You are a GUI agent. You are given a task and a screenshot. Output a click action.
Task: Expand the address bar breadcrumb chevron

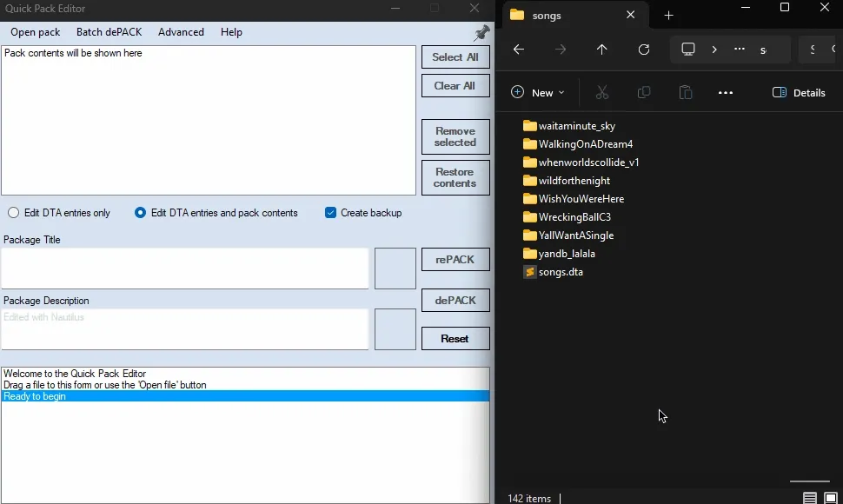tap(714, 50)
